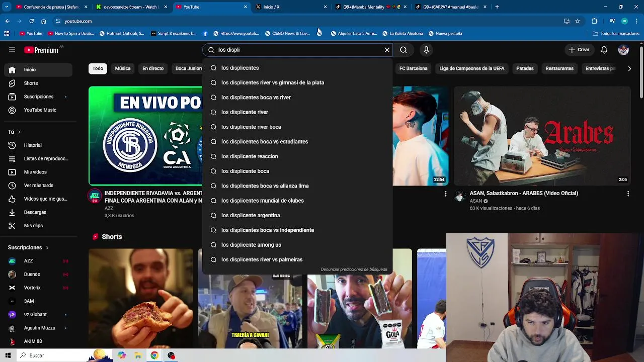This screenshot has width=644, height=362.
Task: Reload the page
Action: pyautogui.click(x=31, y=21)
